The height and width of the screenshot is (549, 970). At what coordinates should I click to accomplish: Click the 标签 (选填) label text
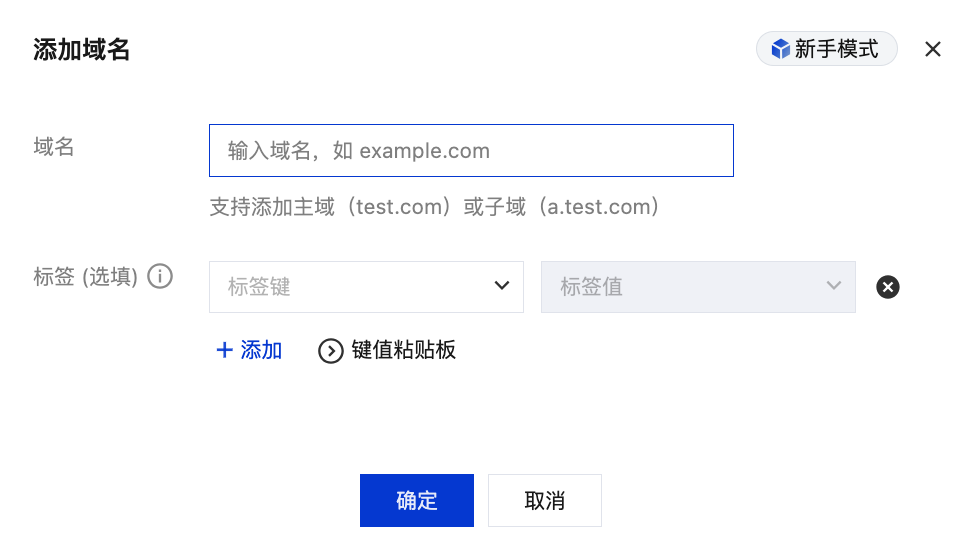pyautogui.click(x=85, y=277)
